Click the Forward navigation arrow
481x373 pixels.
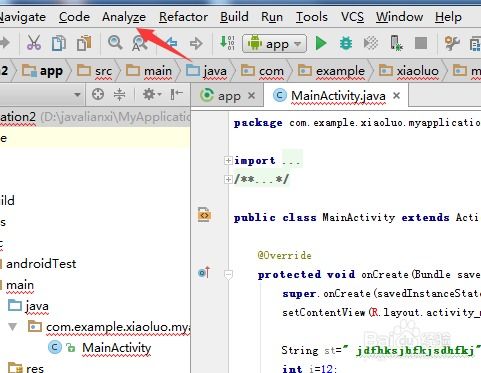[196, 43]
